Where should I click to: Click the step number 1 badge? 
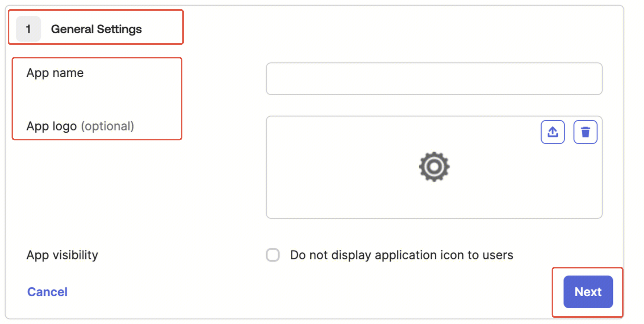pyautogui.click(x=28, y=29)
